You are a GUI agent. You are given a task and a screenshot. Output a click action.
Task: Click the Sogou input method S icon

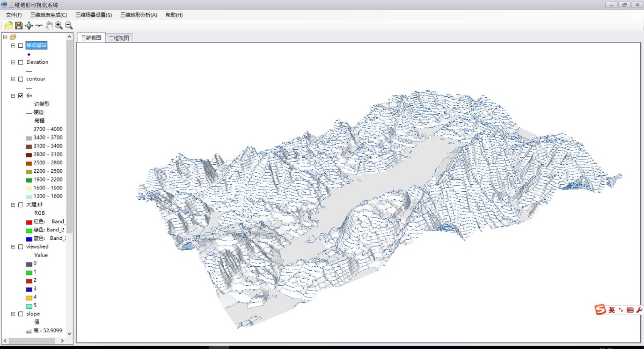coord(600,310)
